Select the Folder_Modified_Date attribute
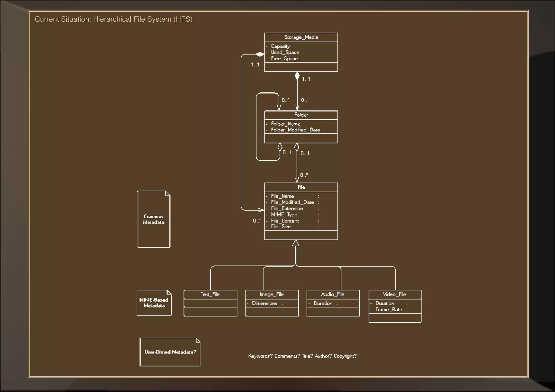This screenshot has height=392, width=555. [x=295, y=130]
